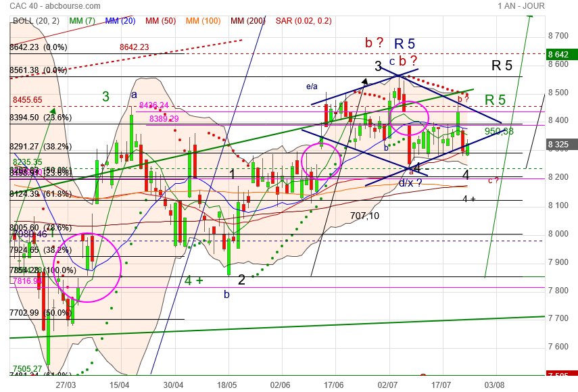
Task: Click the 17/06 date axis label
Action: (x=333, y=385)
